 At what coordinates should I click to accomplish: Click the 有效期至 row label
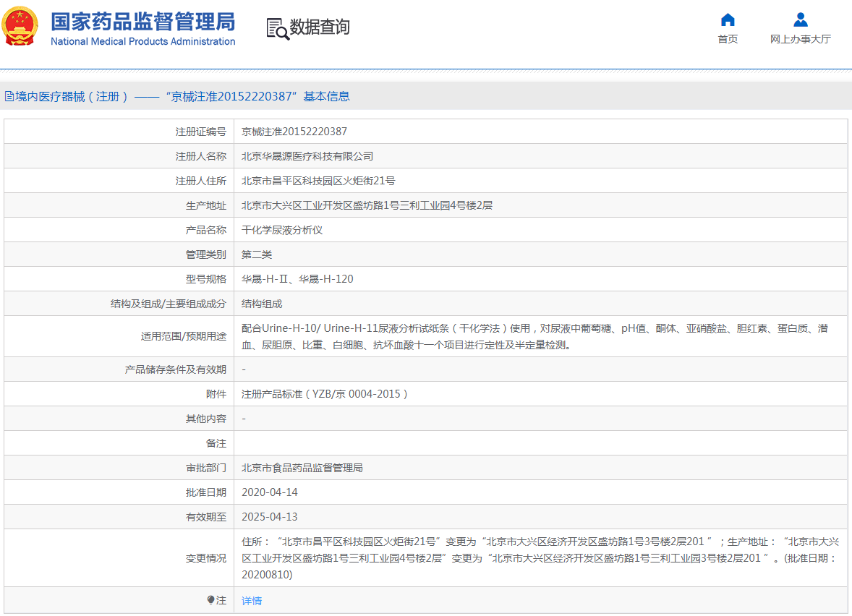click(x=206, y=517)
